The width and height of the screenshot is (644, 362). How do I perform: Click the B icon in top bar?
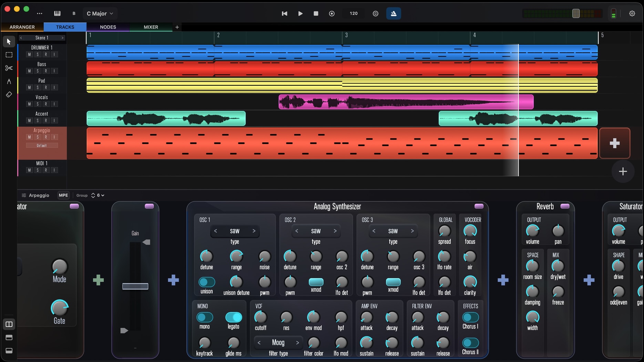pyautogui.click(x=74, y=13)
